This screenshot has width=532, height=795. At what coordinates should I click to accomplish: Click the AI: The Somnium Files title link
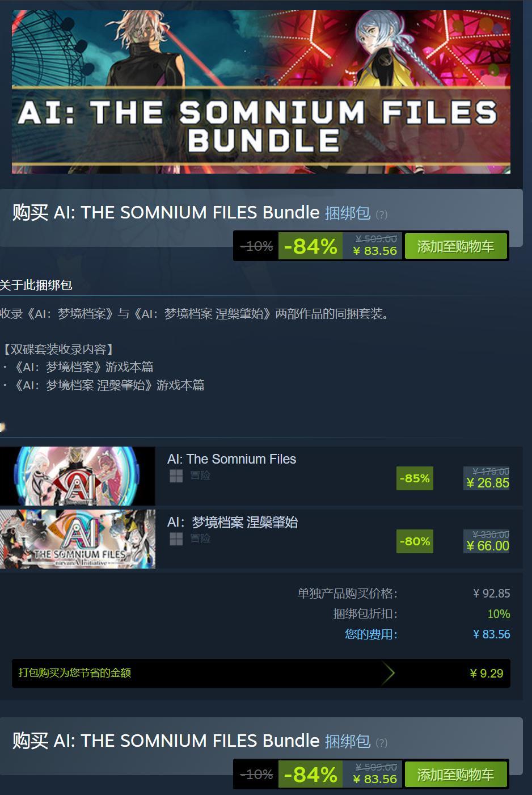(x=231, y=459)
